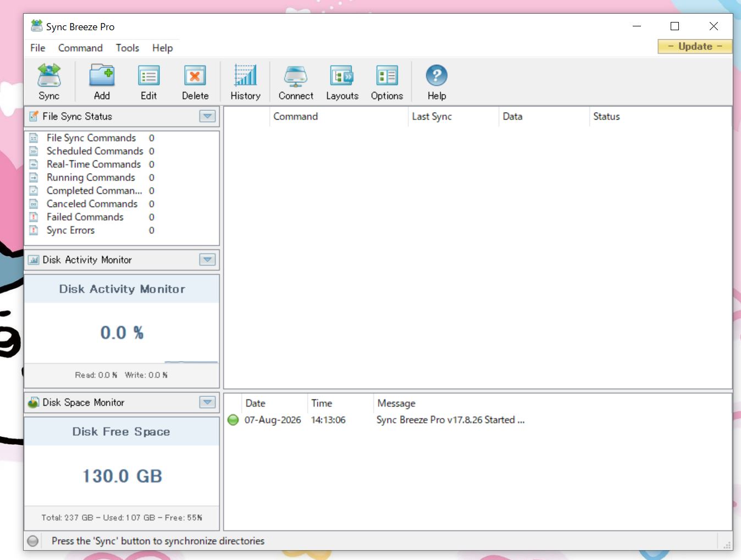Select Running Commands in the list
The width and height of the screenshot is (741, 560).
pyautogui.click(x=91, y=178)
